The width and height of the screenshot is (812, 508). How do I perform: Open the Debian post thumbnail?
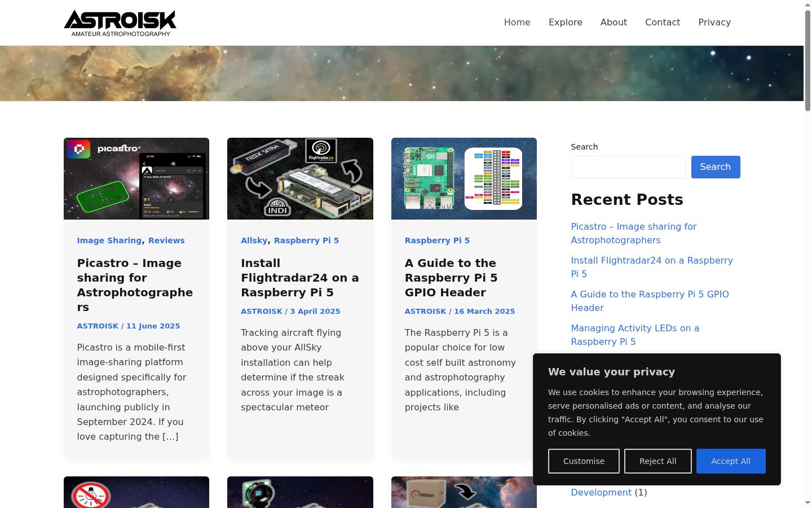(x=464, y=492)
